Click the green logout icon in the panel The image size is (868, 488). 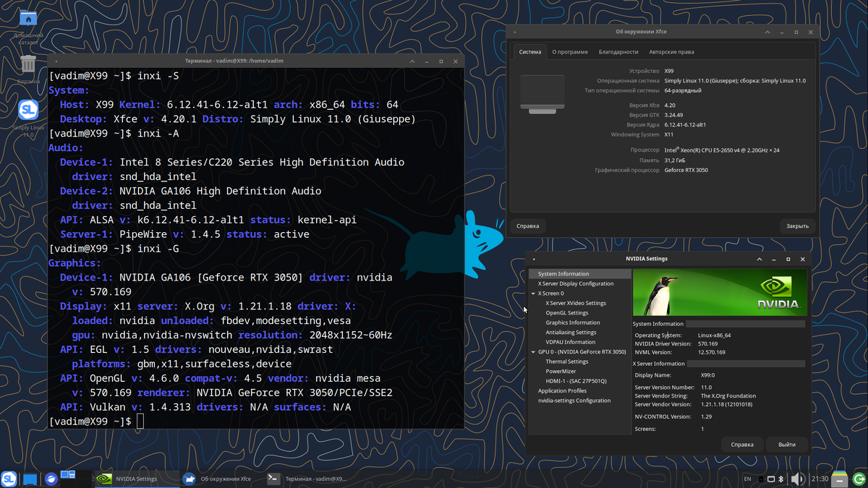pos(858,479)
